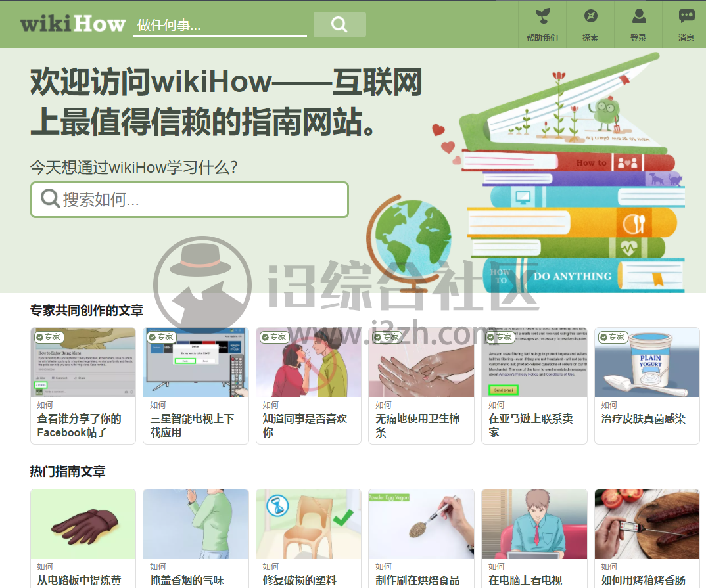
Task: Click the Facebook post screenshot thumbnail
Action: pyautogui.click(x=83, y=363)
